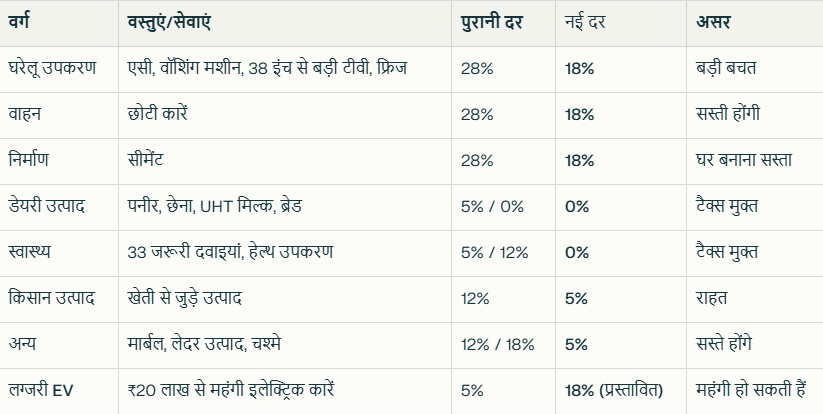The image size is (823, 414).
Task: Select the लग्जरी EV category cell
Action: point(59,391)
